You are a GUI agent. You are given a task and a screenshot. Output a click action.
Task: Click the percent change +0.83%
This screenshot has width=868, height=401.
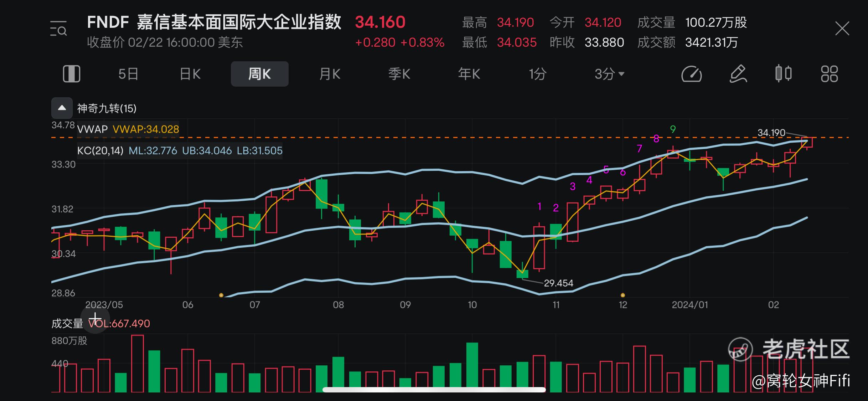422,42
